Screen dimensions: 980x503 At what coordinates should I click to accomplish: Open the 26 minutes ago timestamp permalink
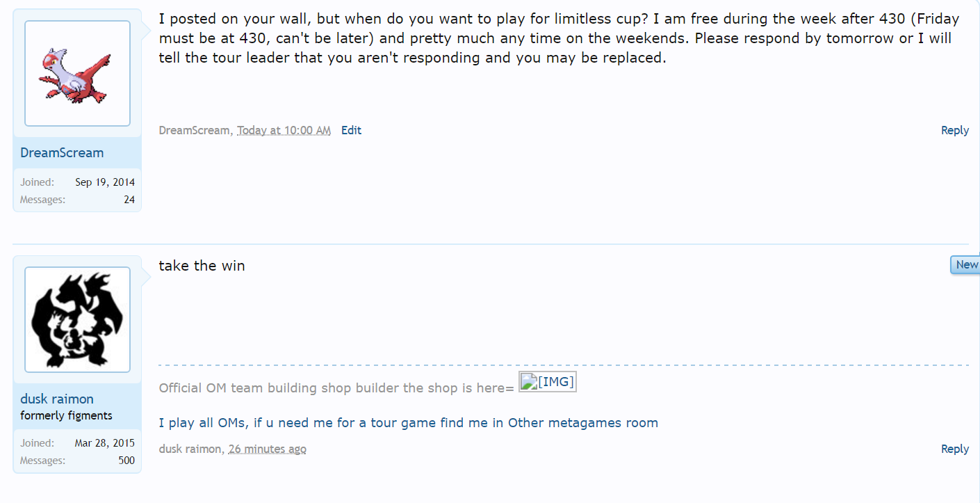(x=267, y=449)
